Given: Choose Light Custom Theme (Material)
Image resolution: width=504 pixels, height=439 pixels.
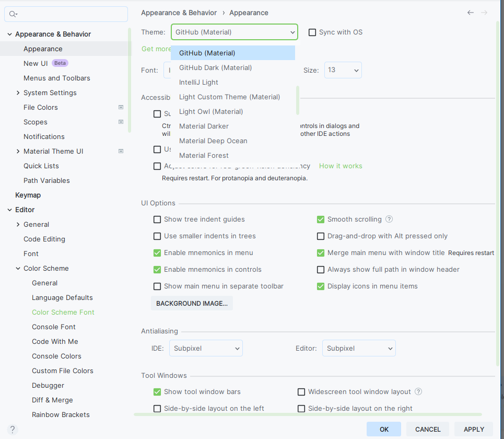Looking at the screenshot, I should click(x=233, y=97).
